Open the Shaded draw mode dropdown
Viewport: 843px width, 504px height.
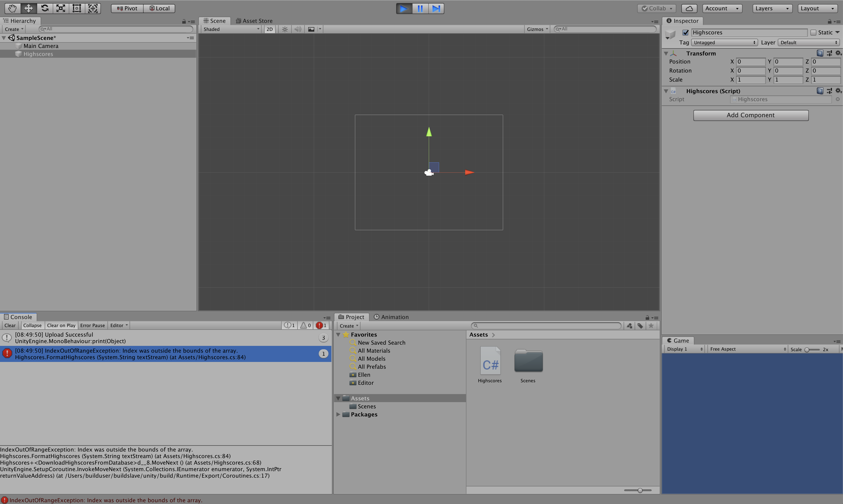tap(231, 29)
